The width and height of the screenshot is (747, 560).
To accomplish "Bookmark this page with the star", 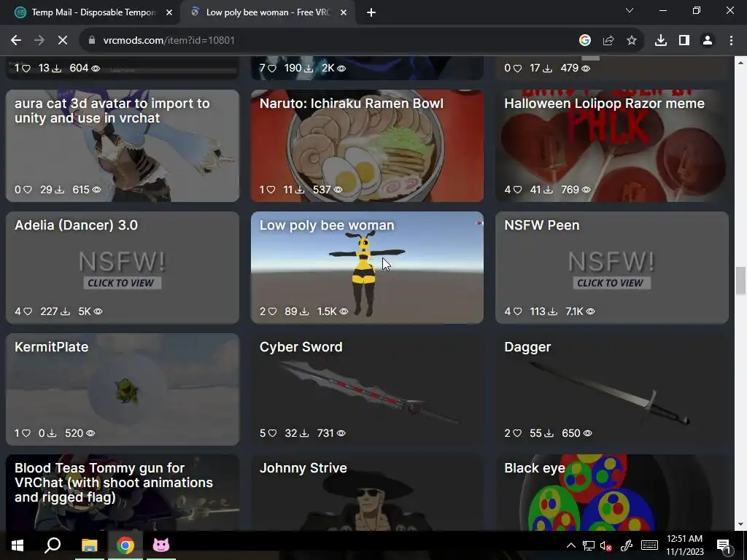I will (632, 41).
